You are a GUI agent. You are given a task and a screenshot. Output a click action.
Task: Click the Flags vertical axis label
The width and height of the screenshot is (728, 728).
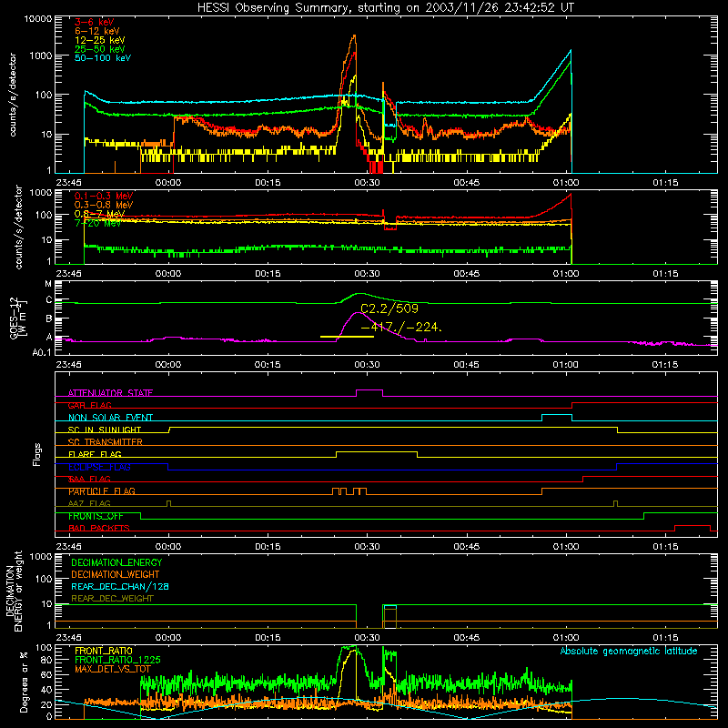coord(37,454)
